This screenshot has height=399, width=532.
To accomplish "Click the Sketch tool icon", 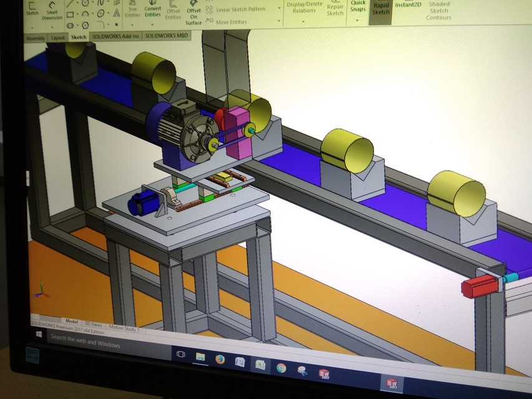I will [32, 9].
